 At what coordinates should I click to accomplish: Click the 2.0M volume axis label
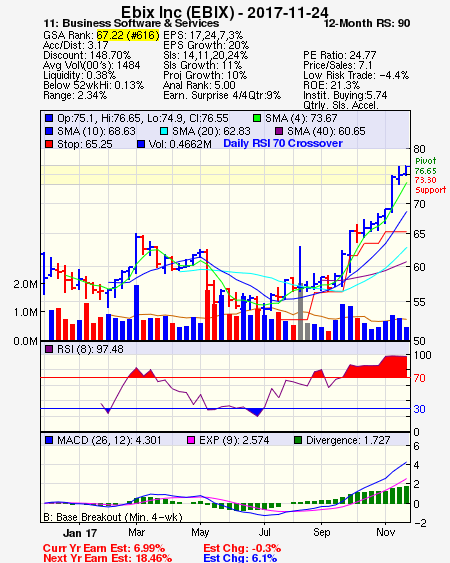(25, 284)
